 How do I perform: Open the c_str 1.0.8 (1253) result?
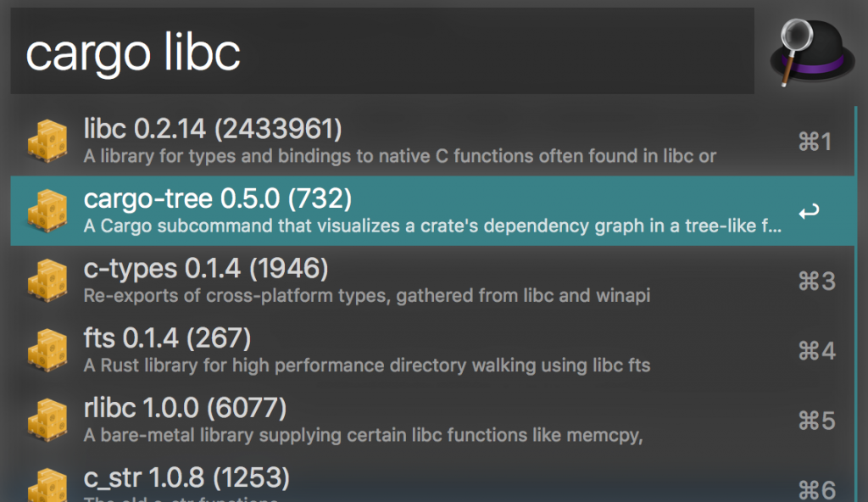coord(186,477)
